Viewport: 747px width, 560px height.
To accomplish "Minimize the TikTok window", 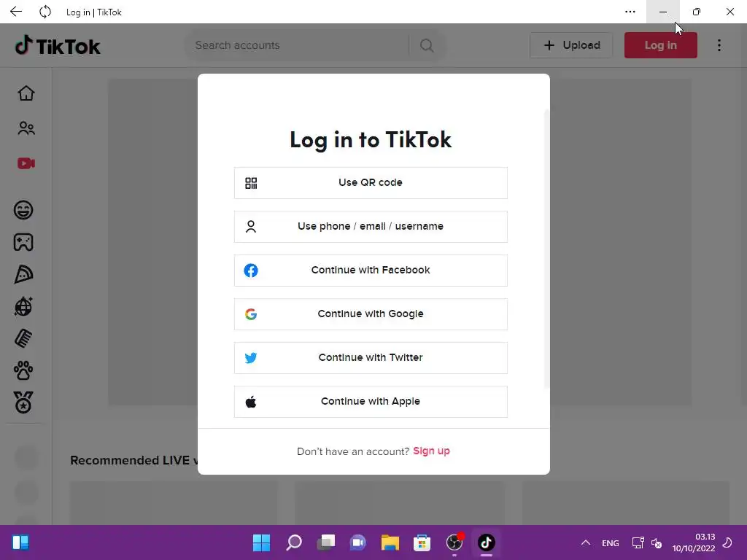I will click(662, 12).
